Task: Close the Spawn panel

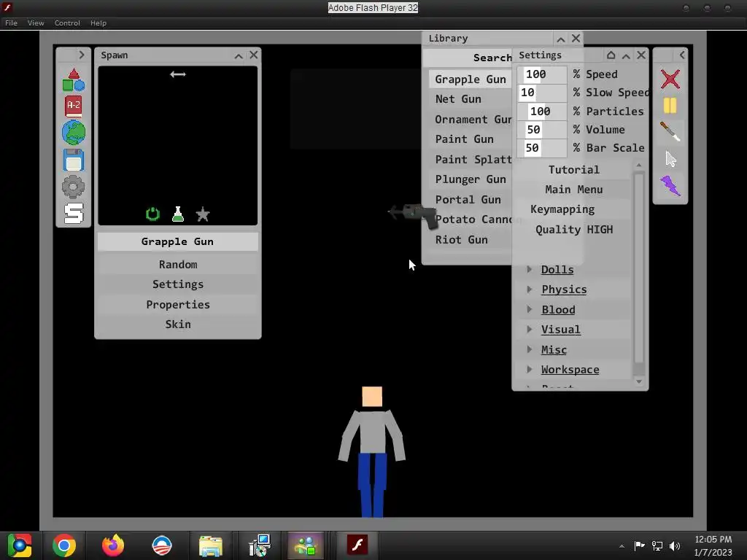Action: (x=254, y=55)
